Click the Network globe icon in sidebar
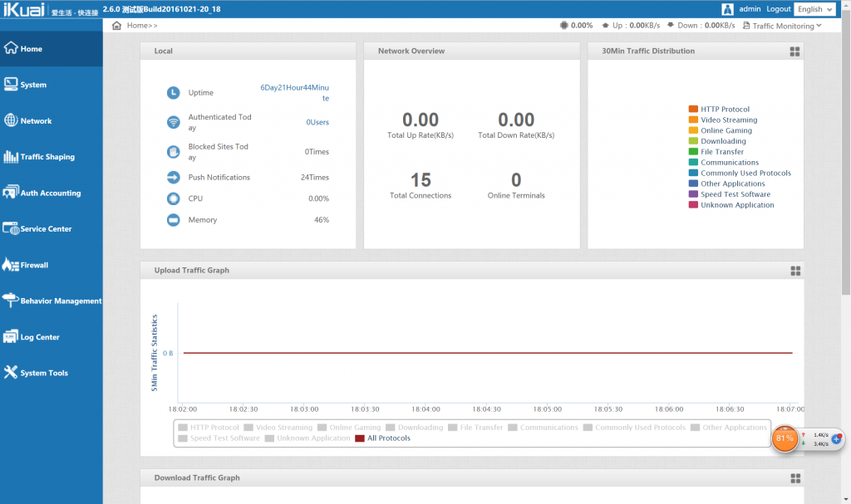This screenshot has width=851, height=504. 11,120
